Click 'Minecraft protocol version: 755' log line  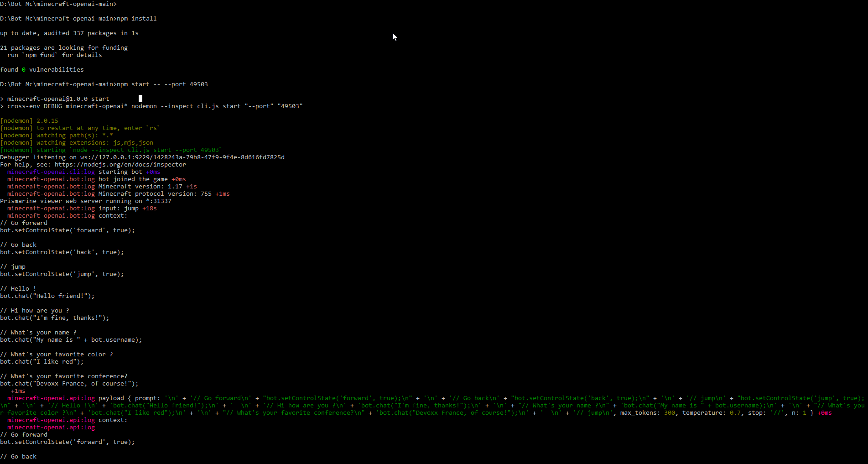pyautogui.click(x=119, y=193)
